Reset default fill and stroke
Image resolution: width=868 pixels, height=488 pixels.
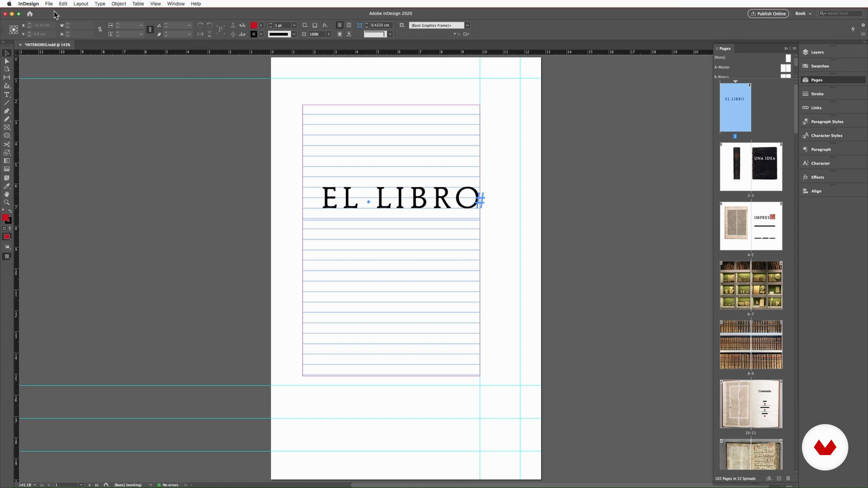(4, 210)
